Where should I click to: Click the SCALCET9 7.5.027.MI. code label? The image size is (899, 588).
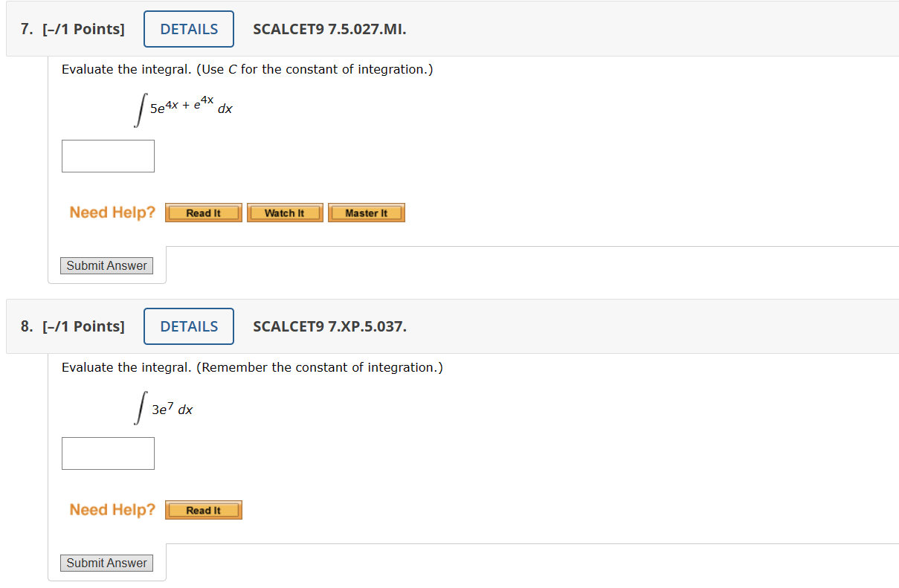[329, 30]
